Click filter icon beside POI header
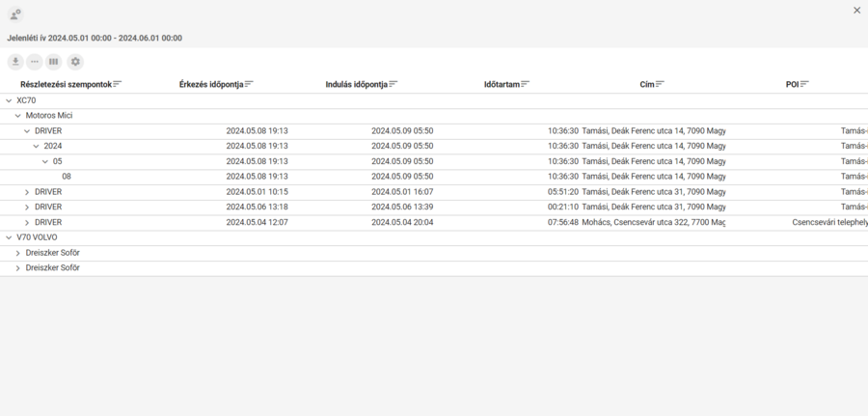Image resolution: width=868 pixels, height=416 pixels. tap(805, 85)
